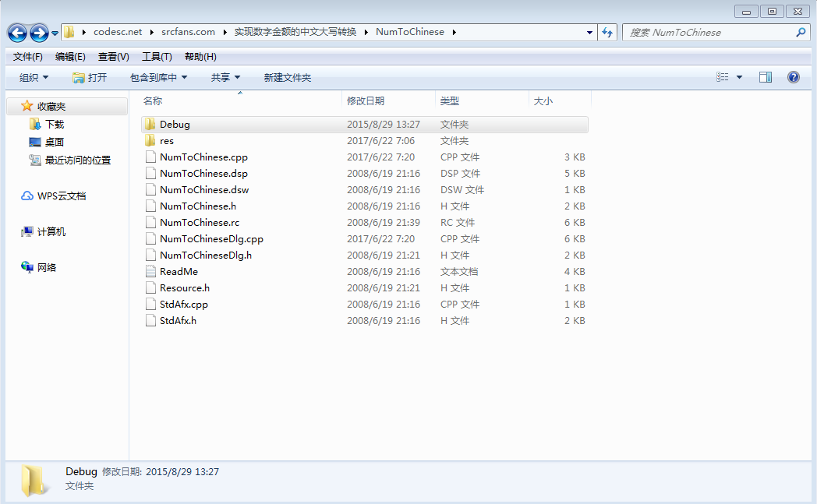Go forward with the Forward arrow button
The width and height of the screenshot is (817, 504).
point(39,33)
